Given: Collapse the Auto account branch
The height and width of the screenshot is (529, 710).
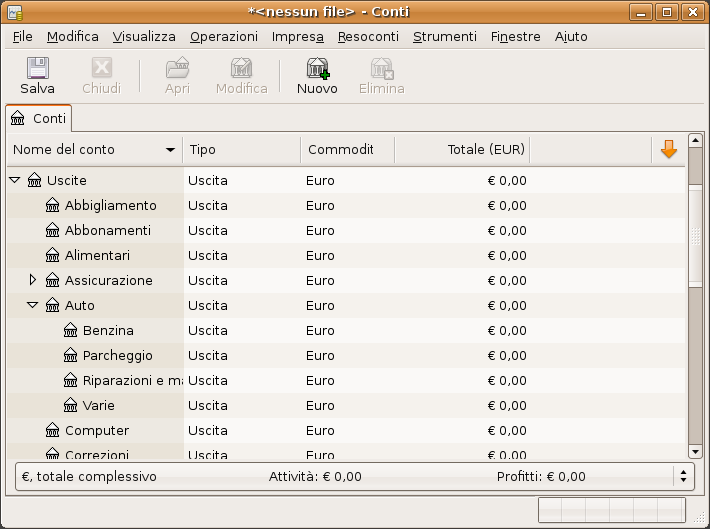Looking at the screenshot, I should pos(32,306).
